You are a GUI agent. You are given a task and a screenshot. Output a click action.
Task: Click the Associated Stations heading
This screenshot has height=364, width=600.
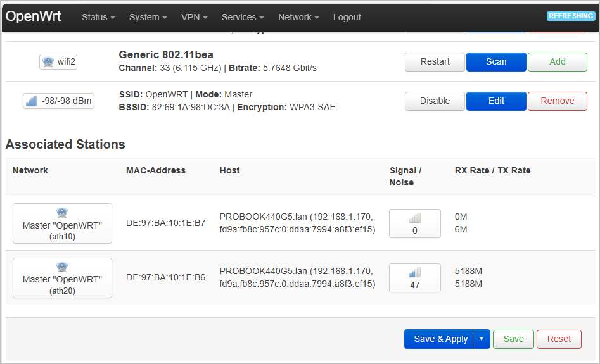[x=65, y=144]
